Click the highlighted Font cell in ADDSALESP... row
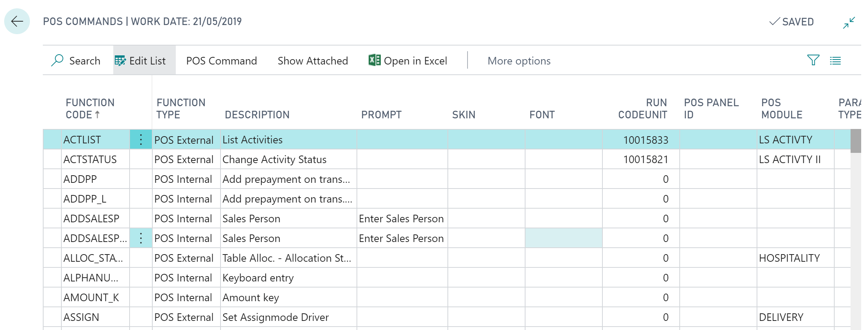Screen dimensions: 868x330 tap(563, 238)
